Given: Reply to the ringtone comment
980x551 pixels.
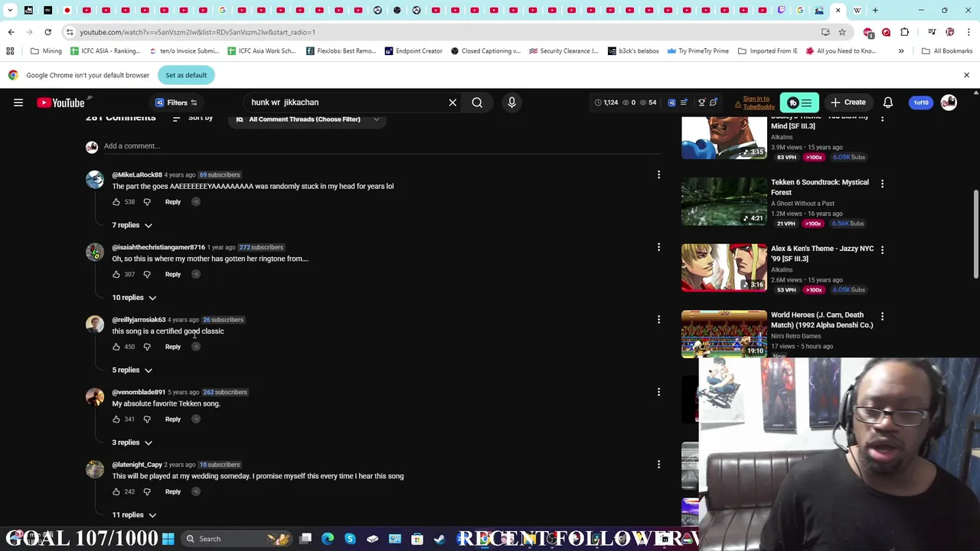Looking at the screenshot, I should [173, 275].
